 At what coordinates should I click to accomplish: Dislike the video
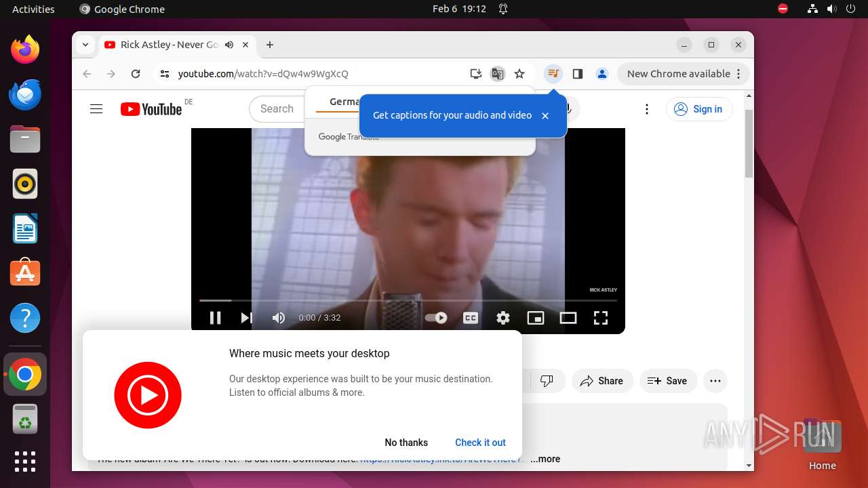point(547,381)
